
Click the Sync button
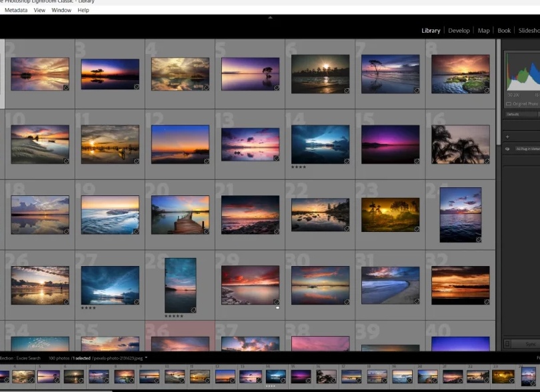point(526,344)
